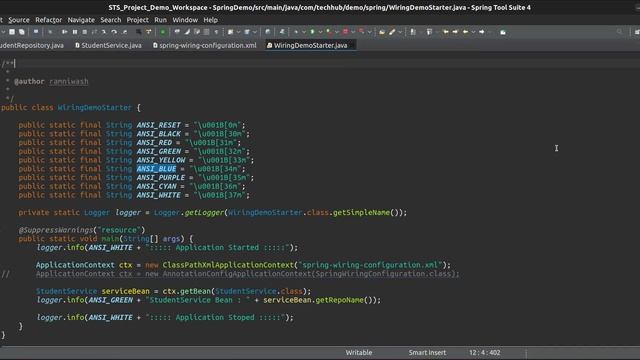The image size is (640, 360).
Task: Click the Search pencil/flashlight icon
Action: [392, 32]
